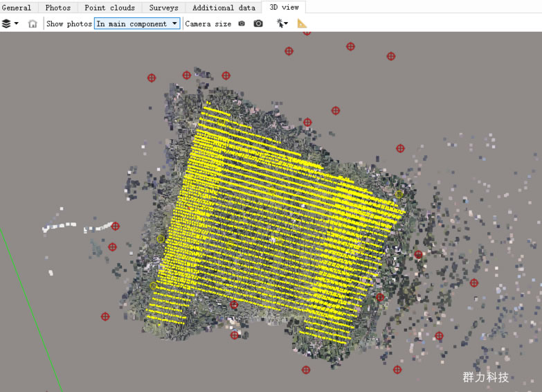This screenshot has width=542, height=392.
Task: Click the stacked layers icon
Action: click(x=7, y=24)
